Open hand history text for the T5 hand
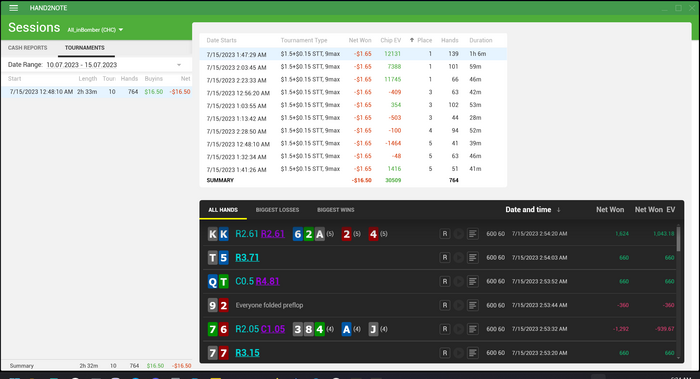Viewport: 700px width, 379px height. 472,258
